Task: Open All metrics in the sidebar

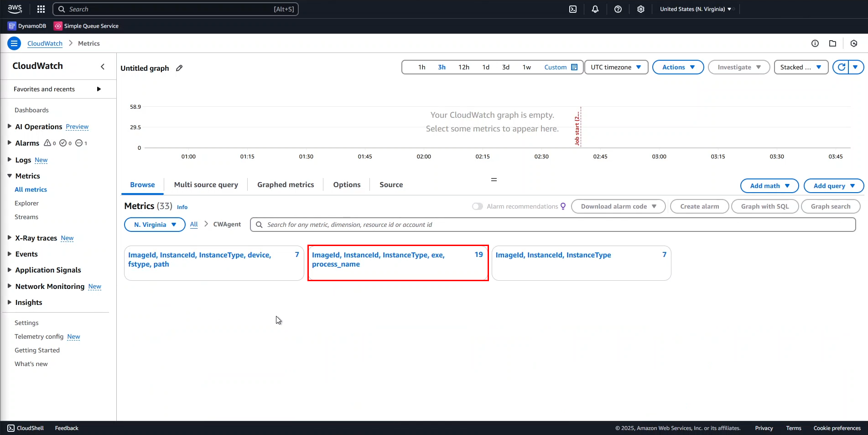Action: tap(31, 189)
